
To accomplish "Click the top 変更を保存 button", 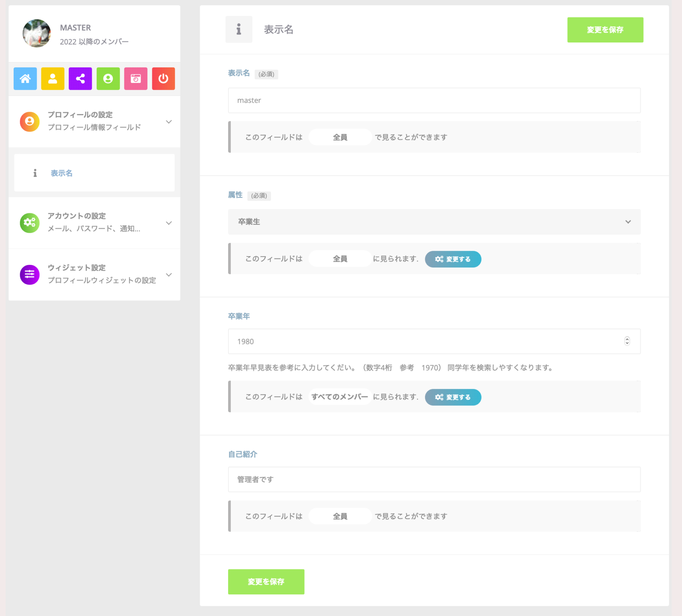I will click(x=605, y=30).
